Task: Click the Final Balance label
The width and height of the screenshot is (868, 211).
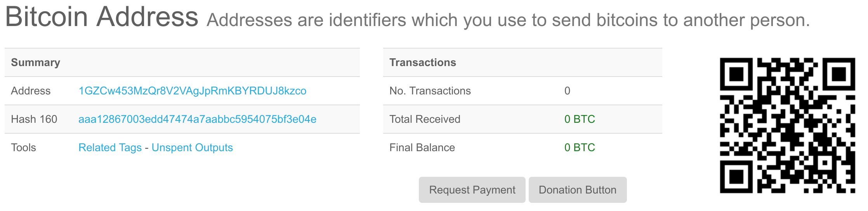Action: 422,148
